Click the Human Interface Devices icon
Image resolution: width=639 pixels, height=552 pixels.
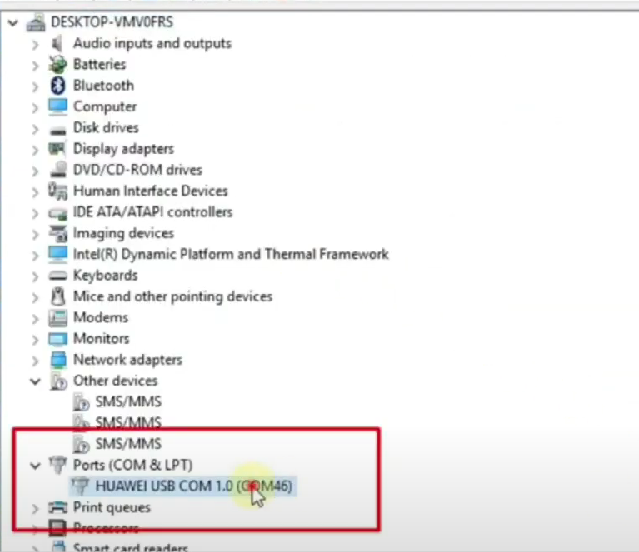click(57, 191)
